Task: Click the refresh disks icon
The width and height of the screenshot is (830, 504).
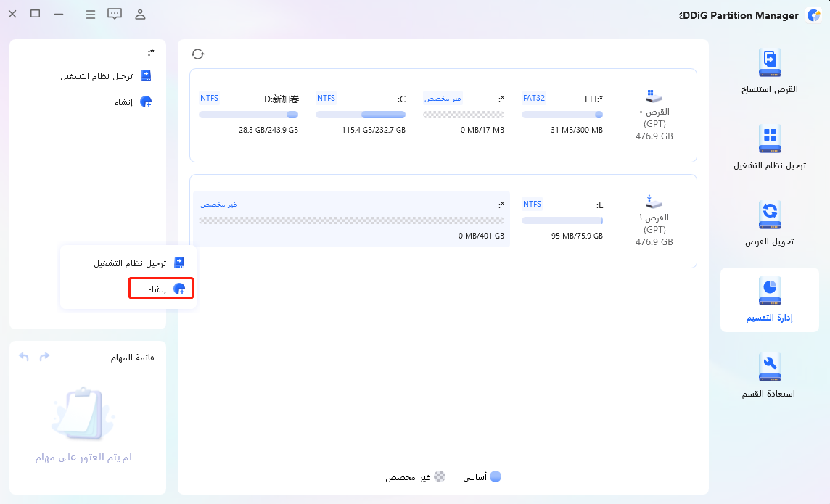Action: pyautogui.click(x=198, y=54)
